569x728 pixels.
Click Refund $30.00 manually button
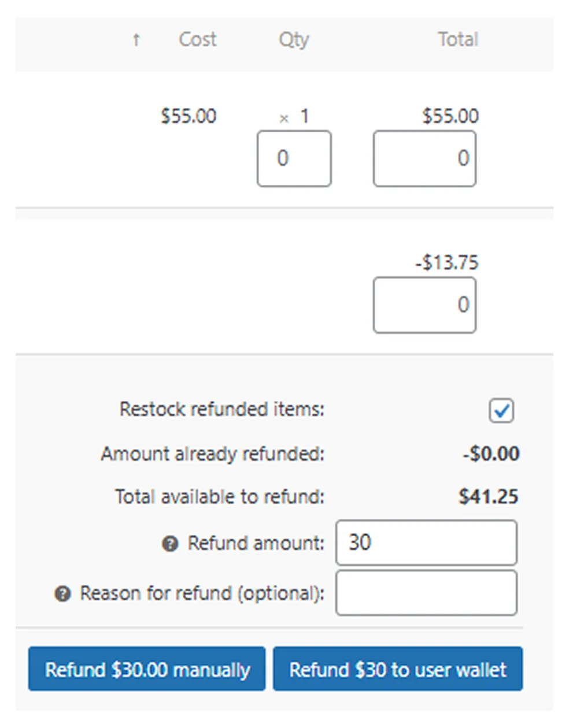(147, 669)
